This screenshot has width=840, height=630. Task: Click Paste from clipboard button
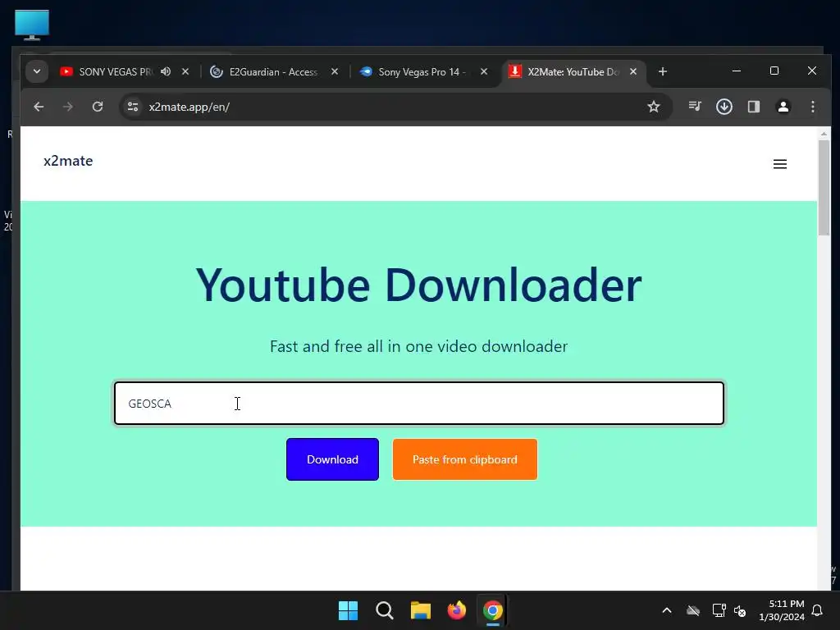tap(465, 459)
